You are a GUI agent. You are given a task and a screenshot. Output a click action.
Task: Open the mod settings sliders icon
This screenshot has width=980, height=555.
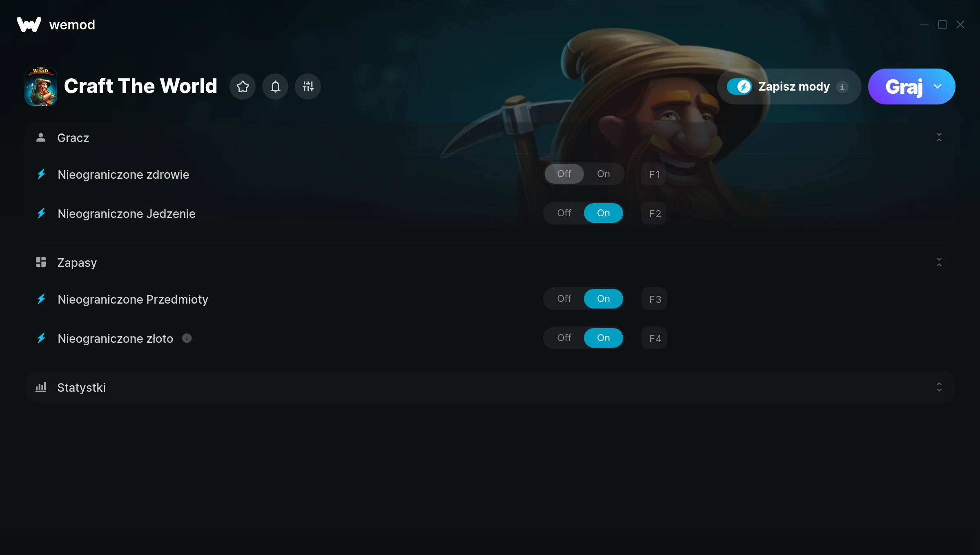308,87
